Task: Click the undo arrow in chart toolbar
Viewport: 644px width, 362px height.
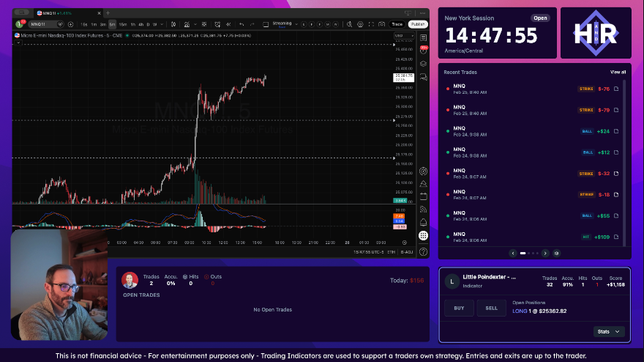Action: [x=242, y=24]
